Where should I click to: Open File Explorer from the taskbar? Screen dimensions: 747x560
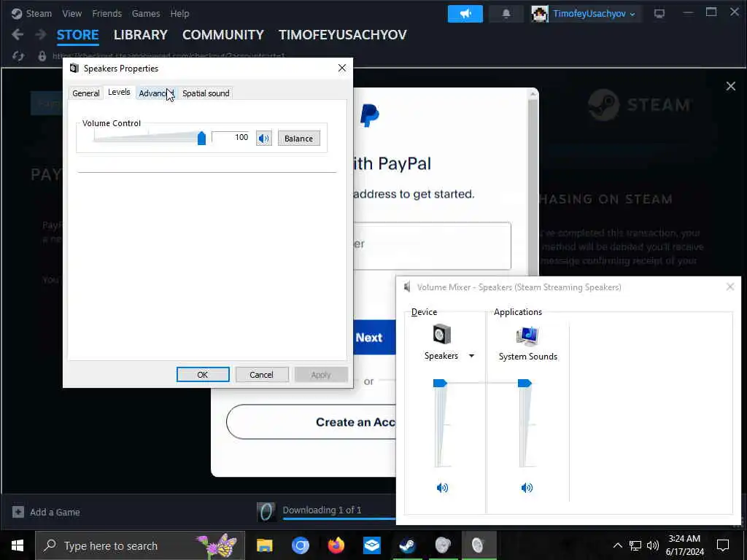pyautogui.click(x=264, y=545)
